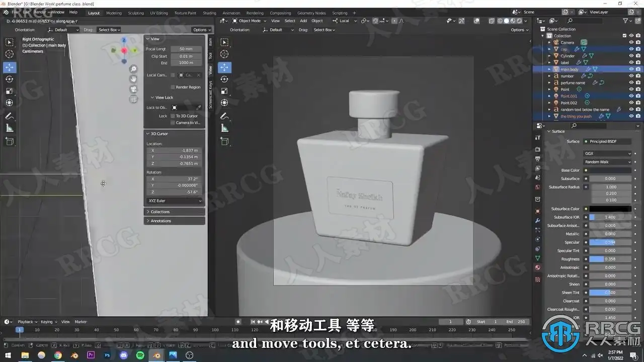Open the XYZ Euler rotation mode dropdown
644x362 pixels.
pyautogui.click(x=175, y=201)
